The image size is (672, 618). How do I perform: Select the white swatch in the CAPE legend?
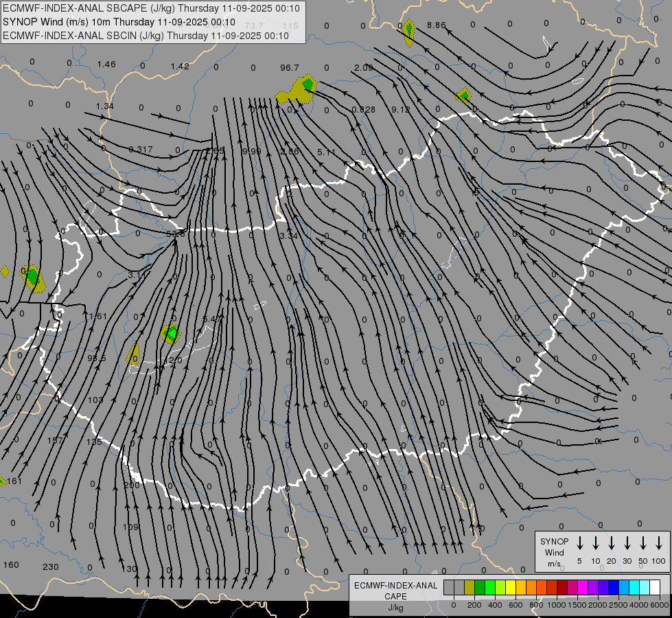[655, 588]
